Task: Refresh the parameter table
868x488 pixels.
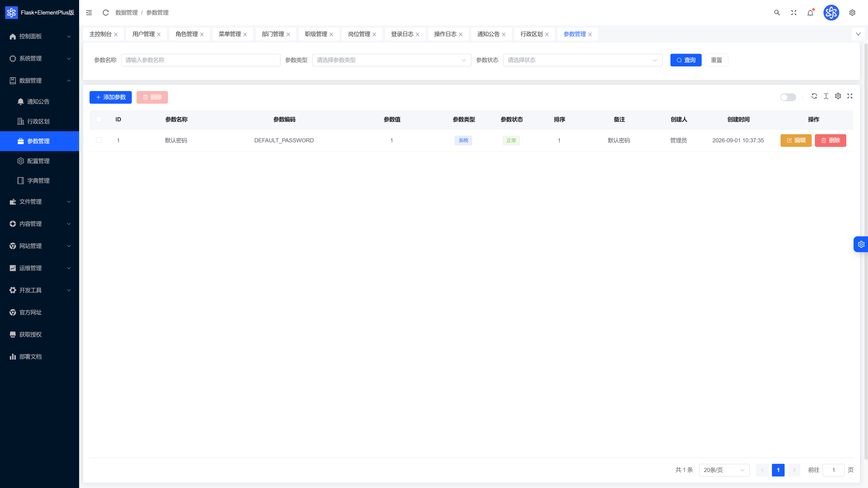Action: click(814, 96)
